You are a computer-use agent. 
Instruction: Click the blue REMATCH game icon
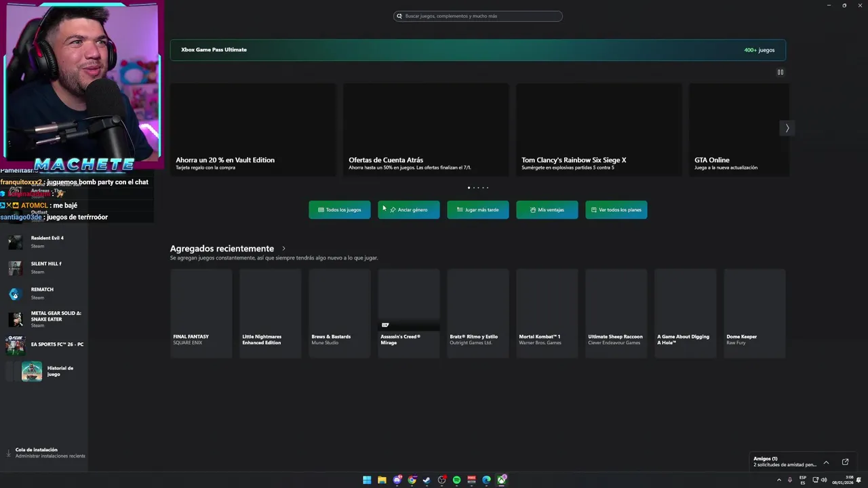[x=15, y=294]
